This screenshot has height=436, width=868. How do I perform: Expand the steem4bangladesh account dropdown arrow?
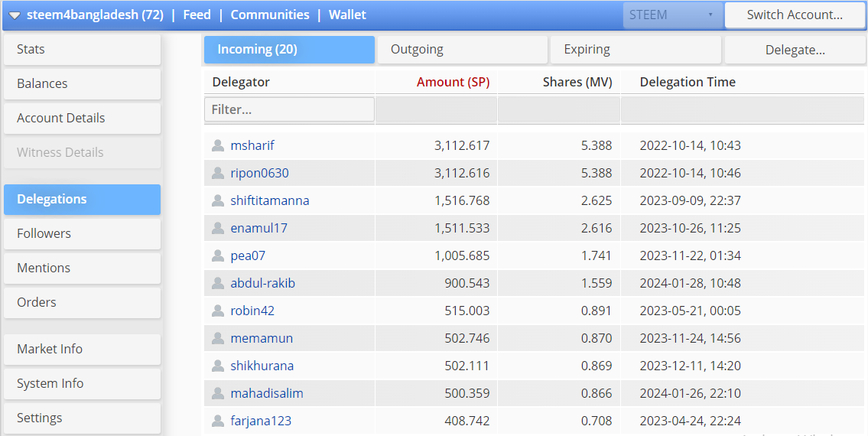15,15
